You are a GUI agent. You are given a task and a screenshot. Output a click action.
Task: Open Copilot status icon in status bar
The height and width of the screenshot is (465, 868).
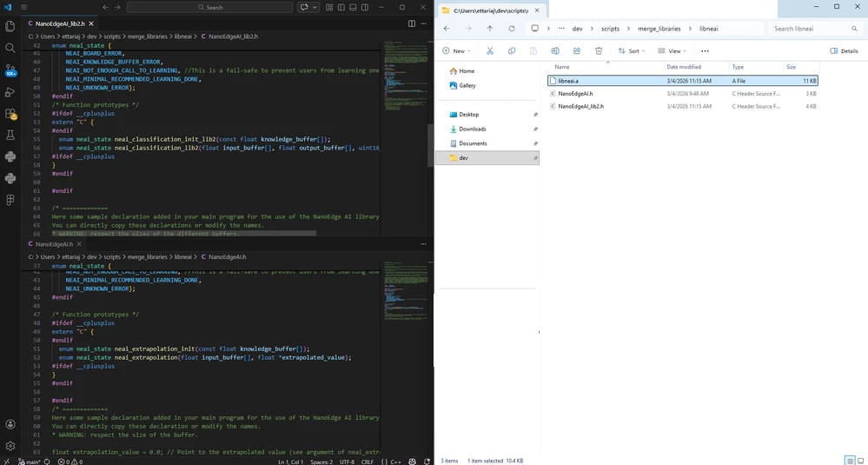tap(412, 462)
